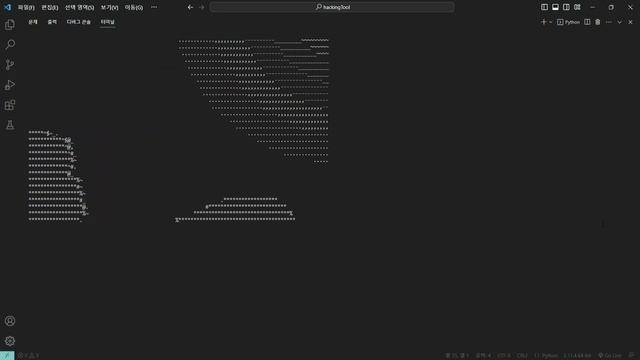640x360 pixels.
Task: Open the Source Control view
Action: (x=10, y=64)
